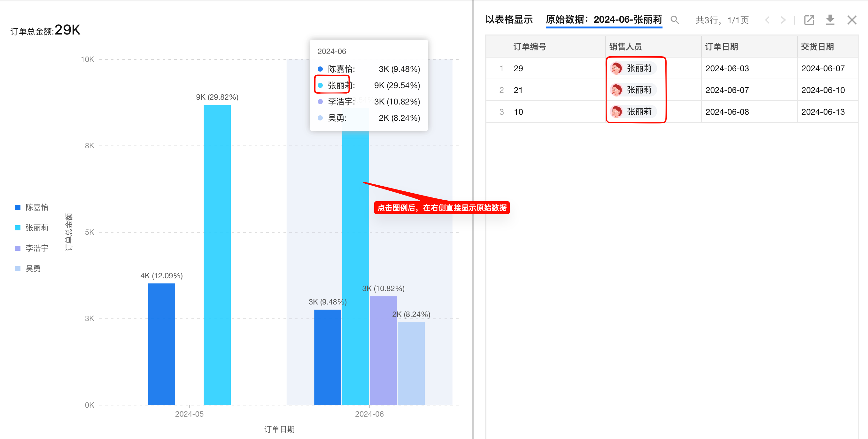Toggle 吴勇 legend series
Image resolution: width=868 pixels, height=439 pixels.
pyautogui.click(x=33, y=268)
